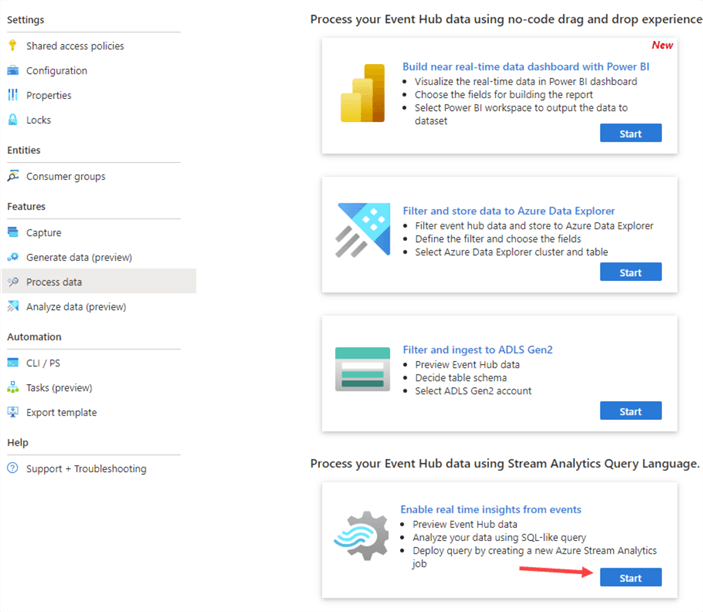Click the Shared access policies key icon
The width and height of the screenshot is (703, 612).
pos(13,46)
